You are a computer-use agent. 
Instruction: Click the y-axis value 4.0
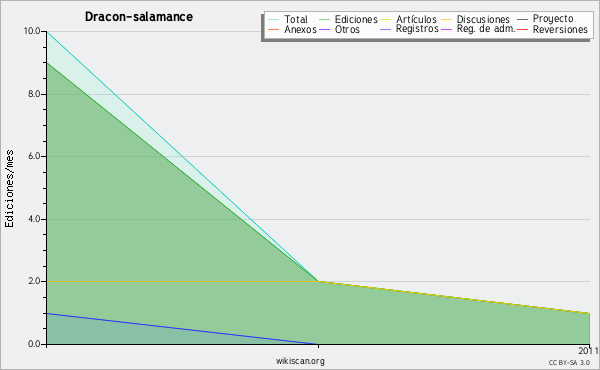[34, 219]
